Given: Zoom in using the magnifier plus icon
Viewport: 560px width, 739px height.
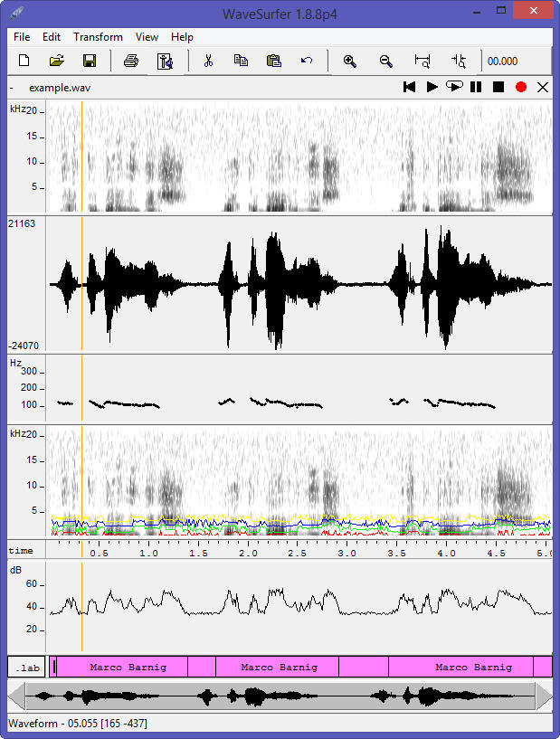Looking at the screenshot, I should [350, 62].
